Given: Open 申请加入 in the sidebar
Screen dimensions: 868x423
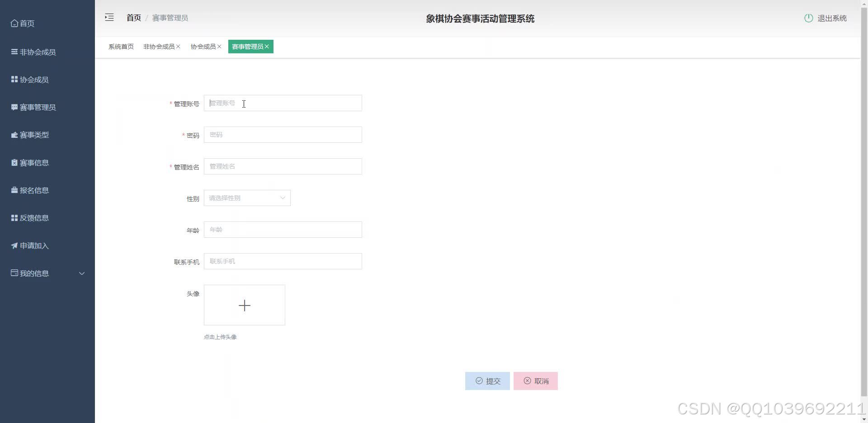Looking at the screenshot, I should (x=47, y=245).
